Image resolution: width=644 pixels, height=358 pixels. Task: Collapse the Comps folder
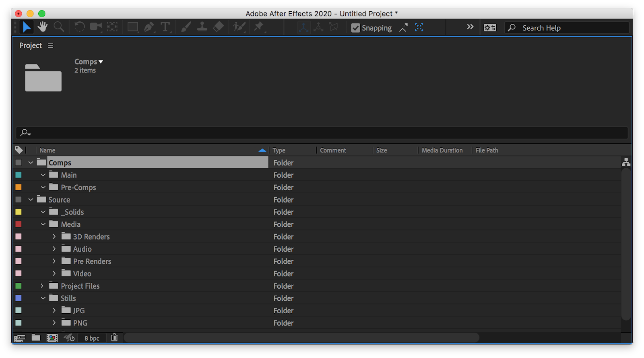pos(31,163)
